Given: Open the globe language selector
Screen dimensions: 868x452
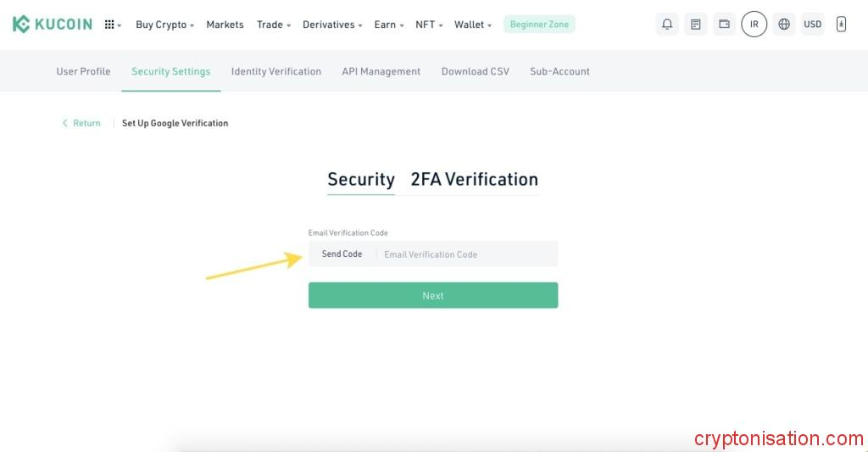Looking at the screenshot, I should (x=784, y=25).
